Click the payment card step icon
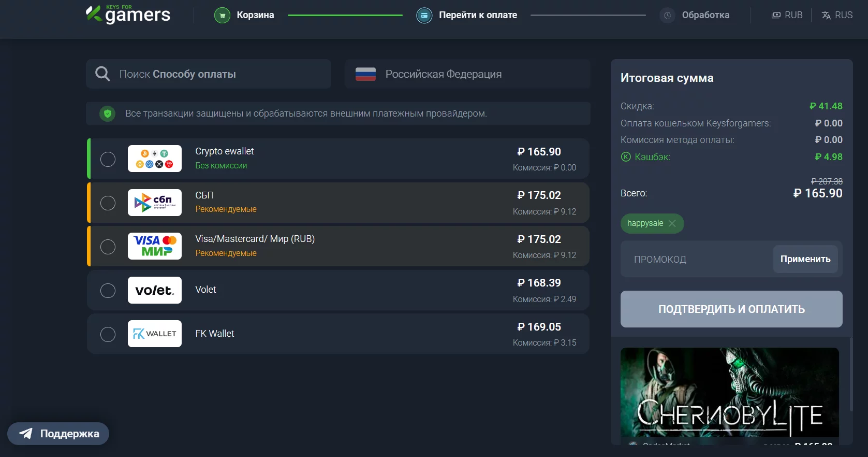This screenshot has height=457, width=868. [x=424, y=16]
